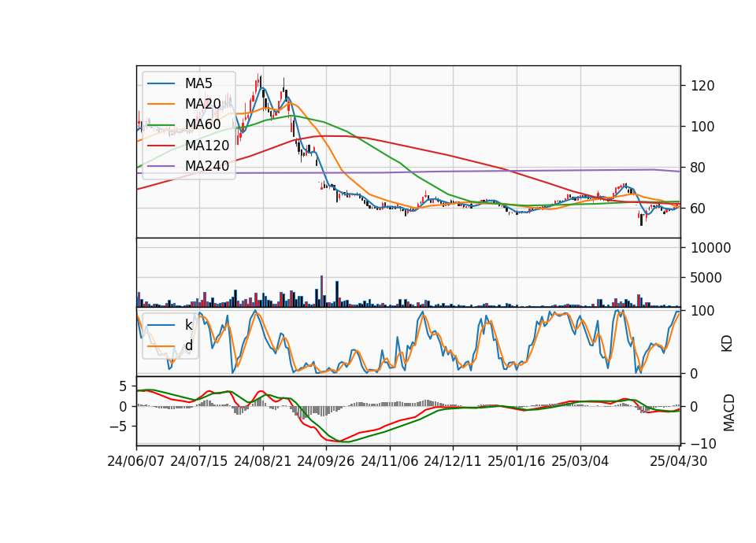Click the 25/04/30 date axis label

tap(679, 461)
